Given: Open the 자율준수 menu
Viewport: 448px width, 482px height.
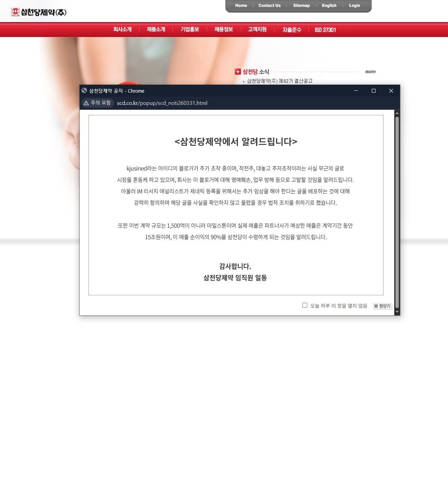Looking at the screenshot, I should [x=292, y=30].
